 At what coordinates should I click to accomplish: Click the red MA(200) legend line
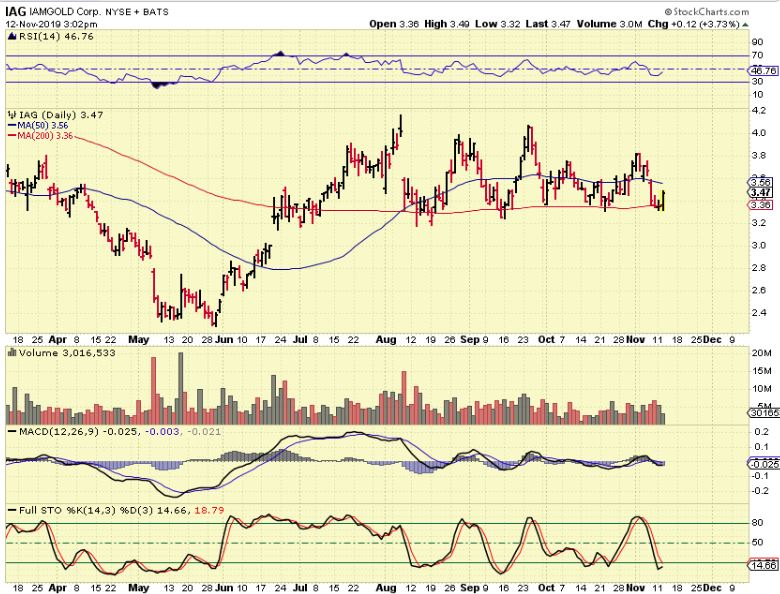pyautogui.click(x=12, y=136)
